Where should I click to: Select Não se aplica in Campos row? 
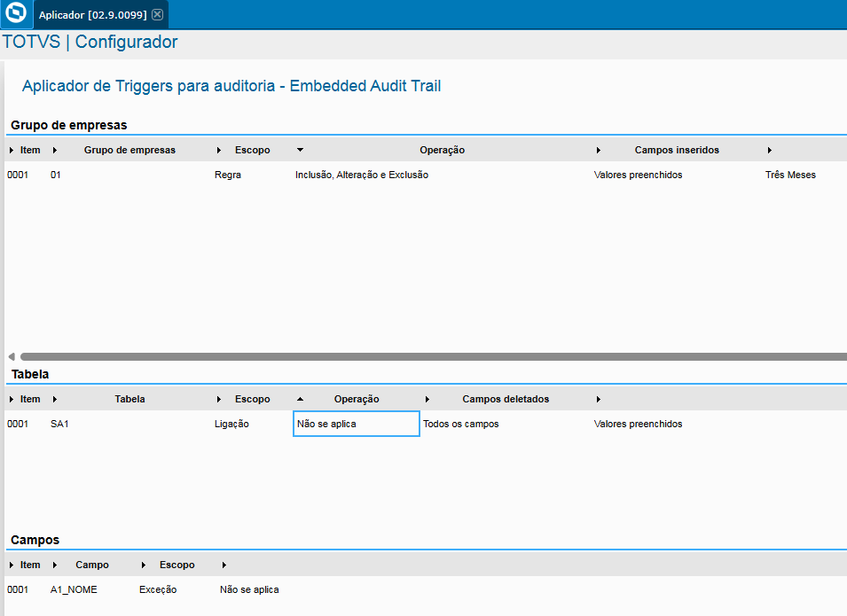(249, 589)
